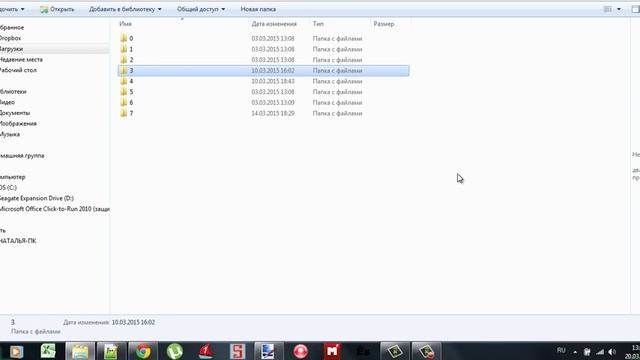Launch Google Chrome from the taskbar
640x360 pixels.
coord(143,351)
